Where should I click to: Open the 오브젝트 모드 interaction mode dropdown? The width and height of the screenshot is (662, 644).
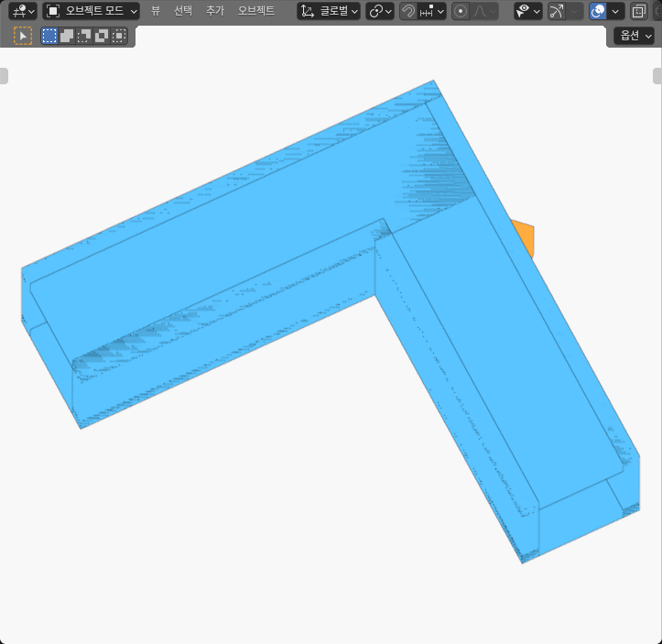(92, 11)
